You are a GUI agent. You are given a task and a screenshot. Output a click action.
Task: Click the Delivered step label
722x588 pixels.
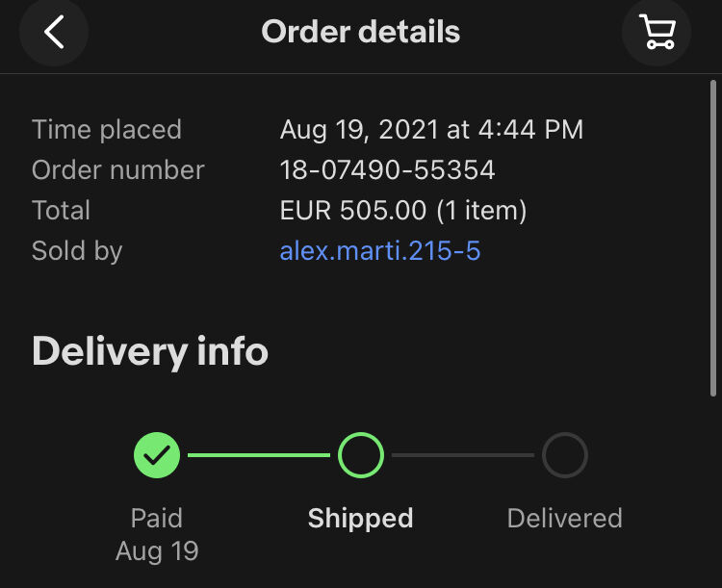(x=565, y=518)
